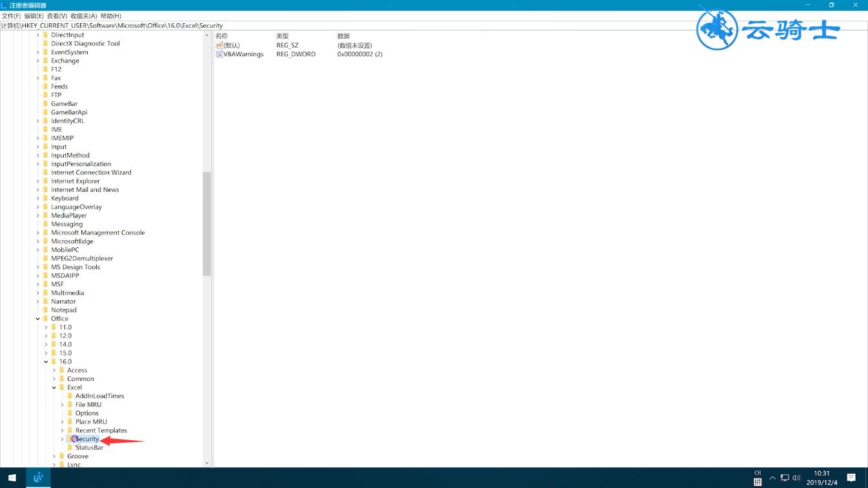Expand the Recent Templates node
This screenshot has height=488, width=868.
62,431
